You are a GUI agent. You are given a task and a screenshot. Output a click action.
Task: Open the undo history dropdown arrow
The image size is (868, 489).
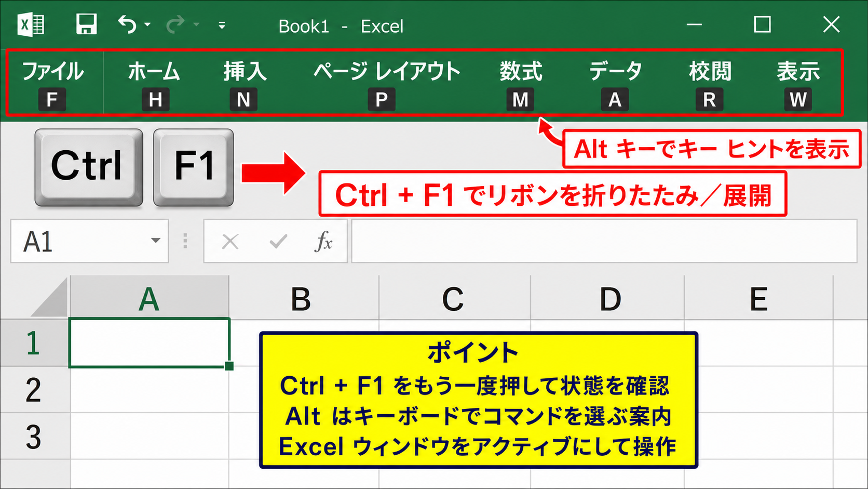(147, 24)
